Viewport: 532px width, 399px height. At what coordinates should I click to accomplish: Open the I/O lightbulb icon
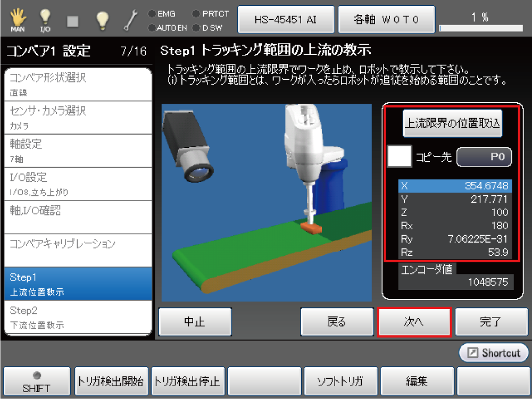click(x=46, y=20)
